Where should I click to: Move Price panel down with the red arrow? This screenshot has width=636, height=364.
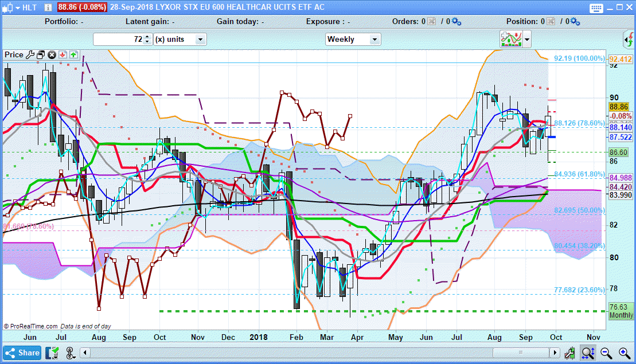coord(63,54)
